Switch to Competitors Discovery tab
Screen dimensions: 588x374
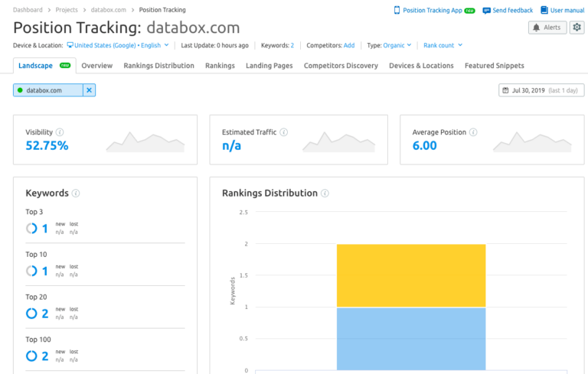(341, 66)
